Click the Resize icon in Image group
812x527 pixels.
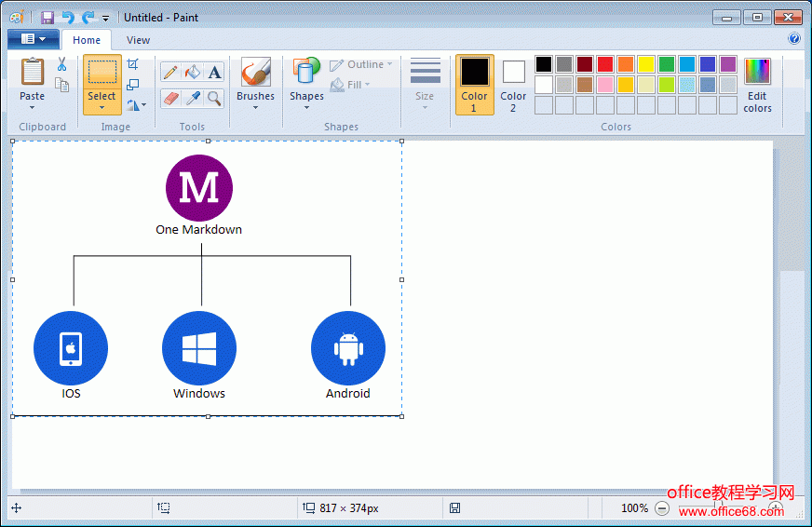tap(133, 85)
